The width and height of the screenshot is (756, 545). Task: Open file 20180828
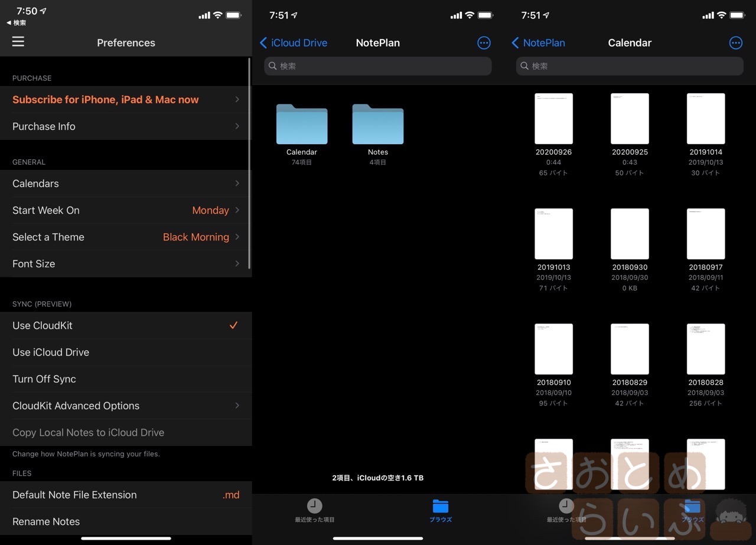[x=706, y=349]
